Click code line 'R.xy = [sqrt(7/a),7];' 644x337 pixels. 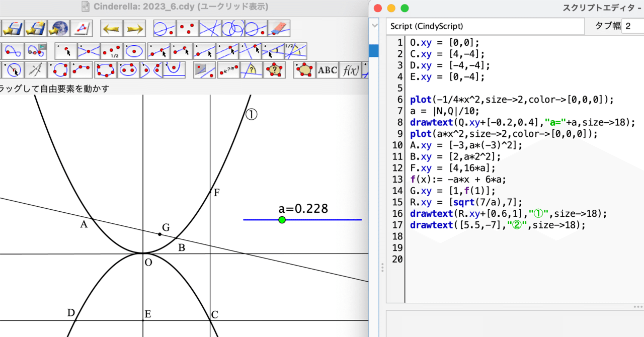click(465, 203)
